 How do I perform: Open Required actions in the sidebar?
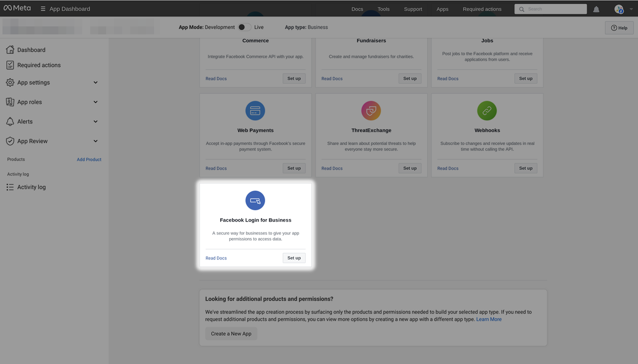[x=39, y=65]
